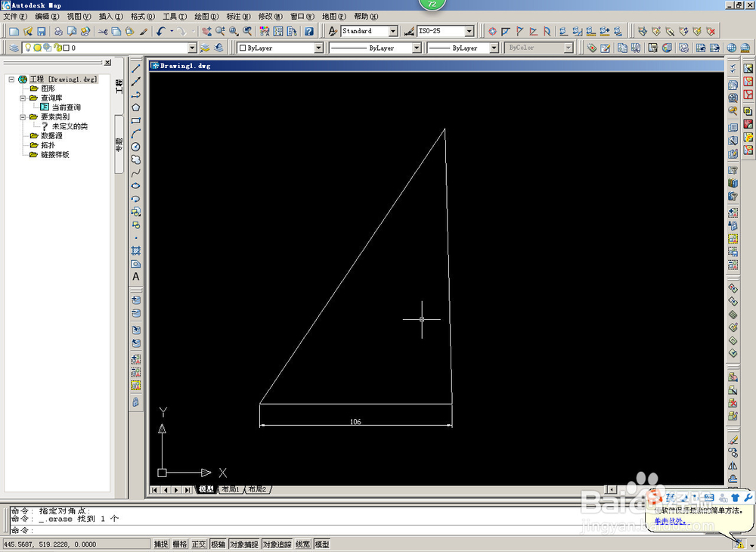The image size is (756, 552).
Task: Close the project workspace panel
Action: point(107,63)
